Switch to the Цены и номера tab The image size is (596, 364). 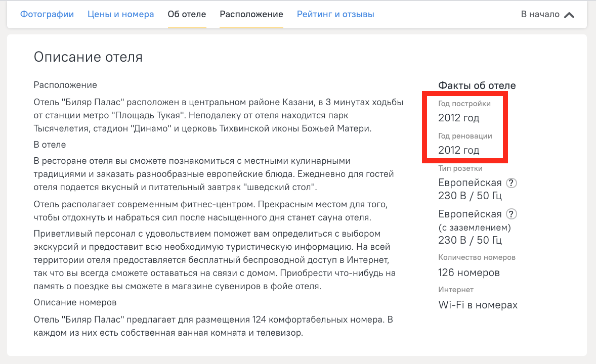point(120,14)
